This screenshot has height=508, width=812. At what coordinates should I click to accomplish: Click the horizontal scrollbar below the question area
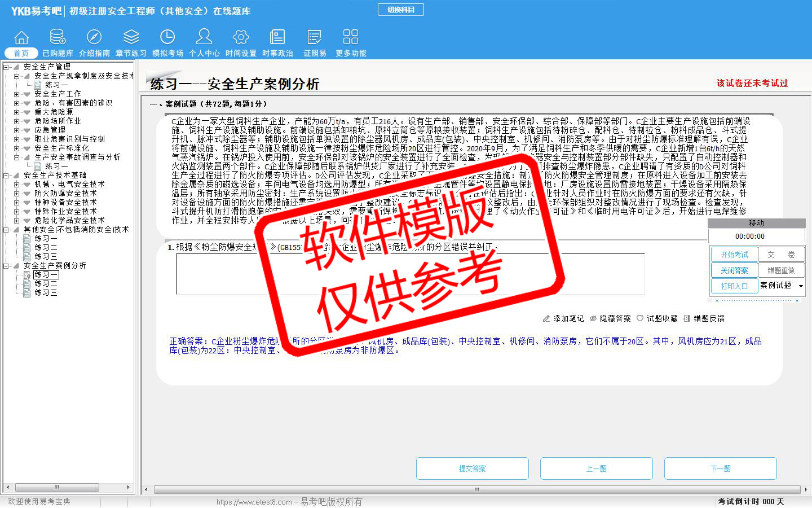click(x=476, y=489)
